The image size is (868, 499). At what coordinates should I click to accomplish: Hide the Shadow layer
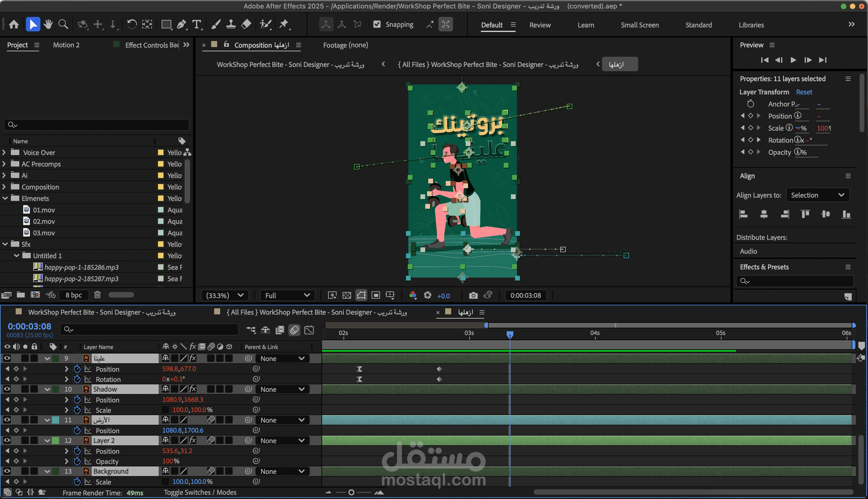point(7,389)
